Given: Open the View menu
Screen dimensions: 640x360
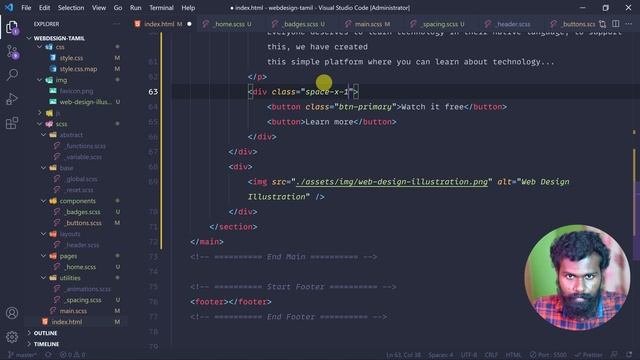Looking at the screenshot, I should [x=99, y=8].
